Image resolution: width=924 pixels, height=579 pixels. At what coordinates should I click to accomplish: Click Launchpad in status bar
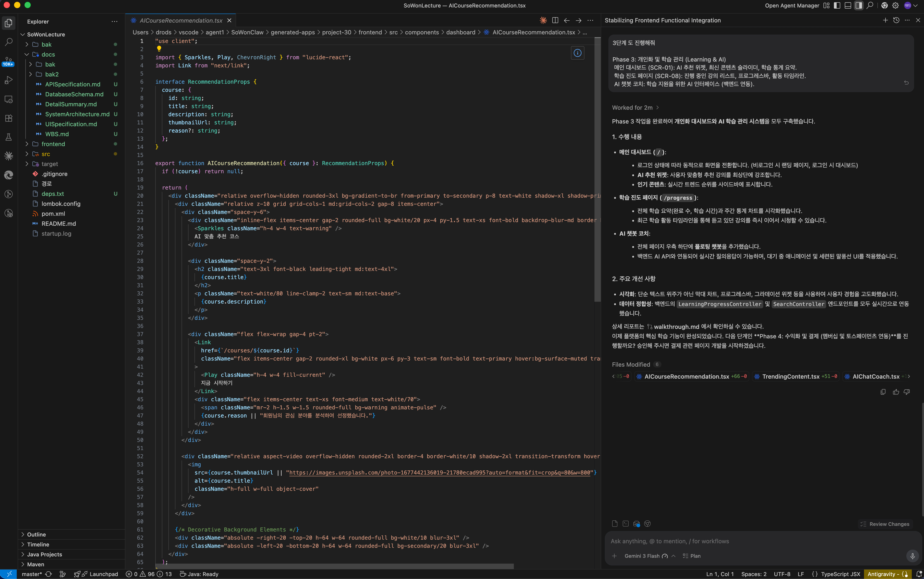96,574
